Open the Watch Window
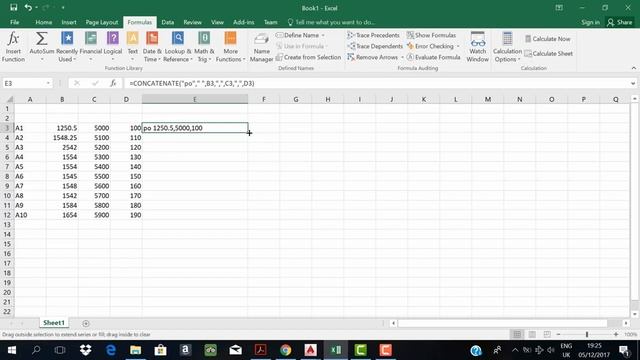The height and width of the screenshot is (360, 640). [x=478, y=47]
